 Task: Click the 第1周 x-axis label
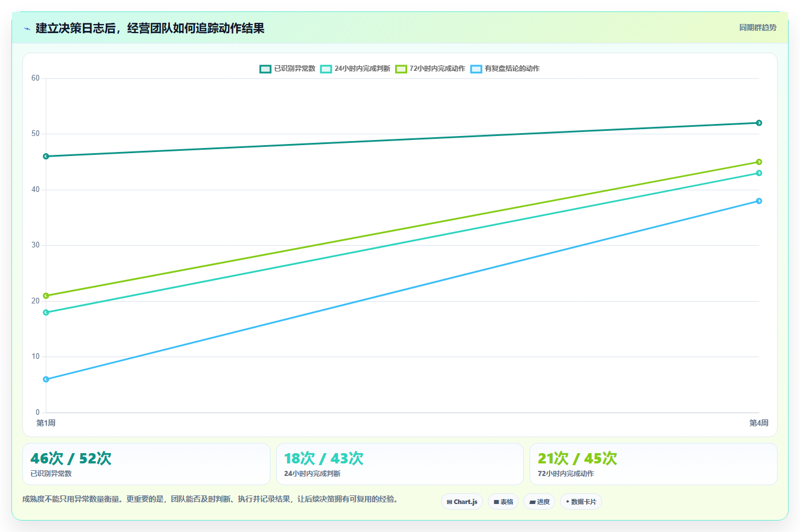46,423
